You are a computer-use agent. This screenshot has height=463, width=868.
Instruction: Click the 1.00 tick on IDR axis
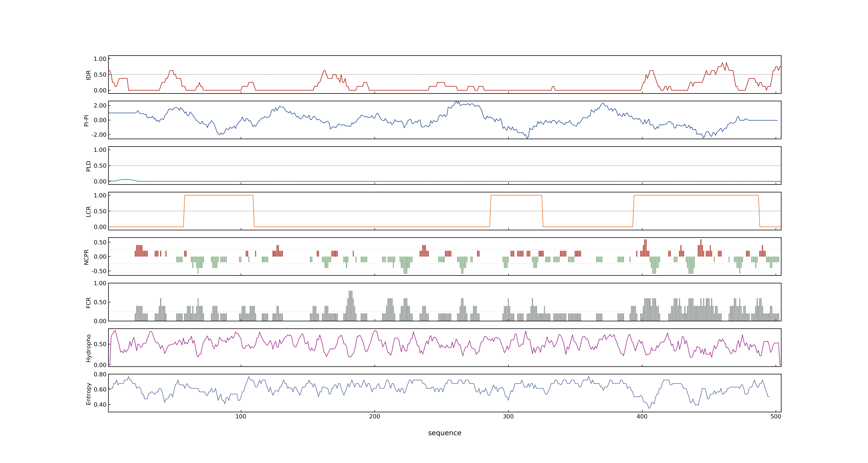[x=100, y=59]
